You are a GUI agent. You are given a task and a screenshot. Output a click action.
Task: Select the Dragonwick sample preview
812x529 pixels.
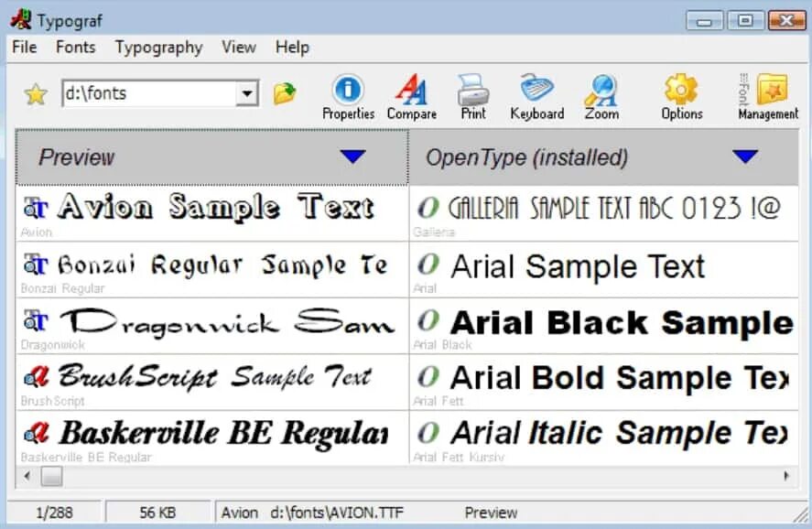227,322
